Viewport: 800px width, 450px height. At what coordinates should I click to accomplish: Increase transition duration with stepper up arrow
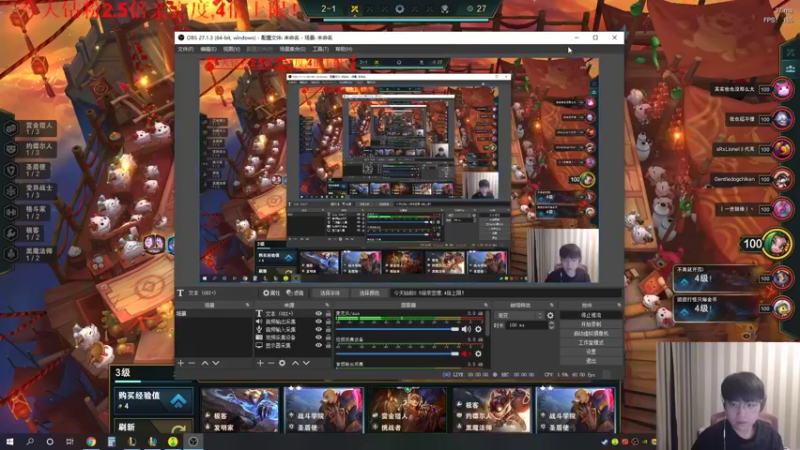click(x=551, y=323)
